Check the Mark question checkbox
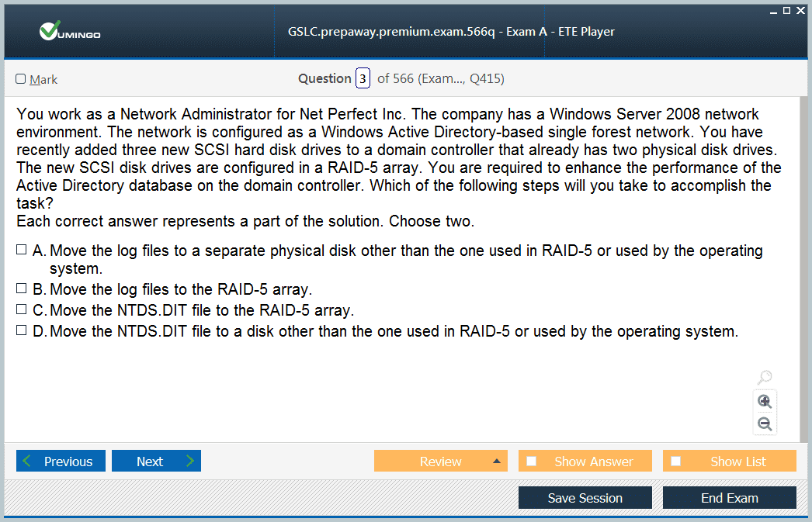The image size is (812, 522). [x=21, y=78]
